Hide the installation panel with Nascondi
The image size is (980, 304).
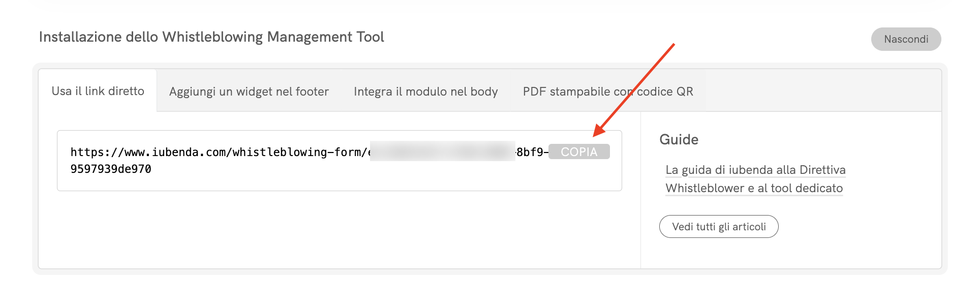(906, 39)
